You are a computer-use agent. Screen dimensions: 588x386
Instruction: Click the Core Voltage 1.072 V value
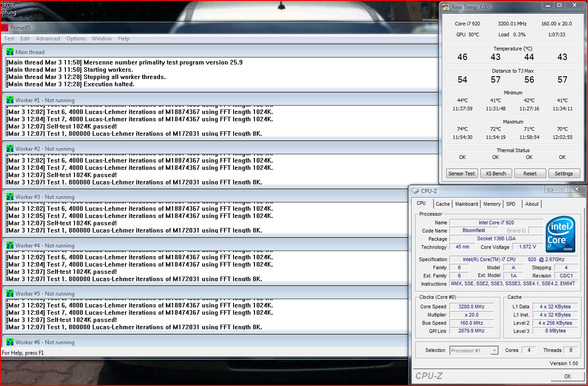click(527, 247)
